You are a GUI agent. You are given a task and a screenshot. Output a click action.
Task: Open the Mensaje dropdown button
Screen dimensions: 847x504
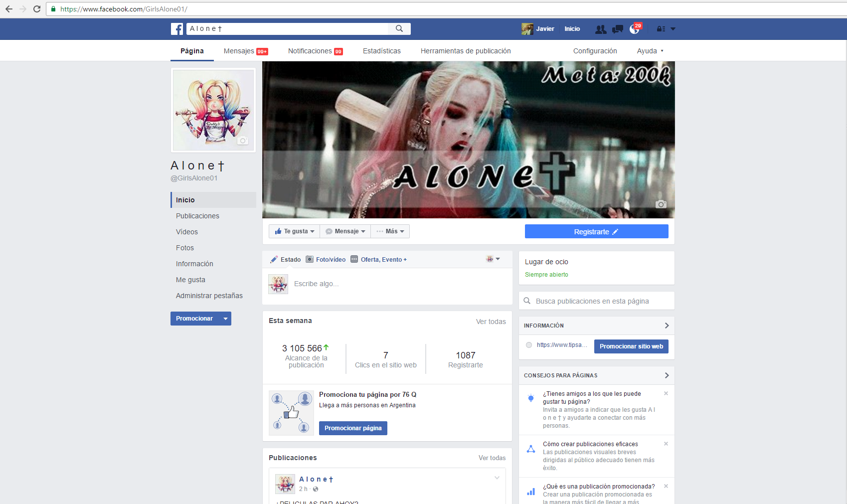(345, 231)
